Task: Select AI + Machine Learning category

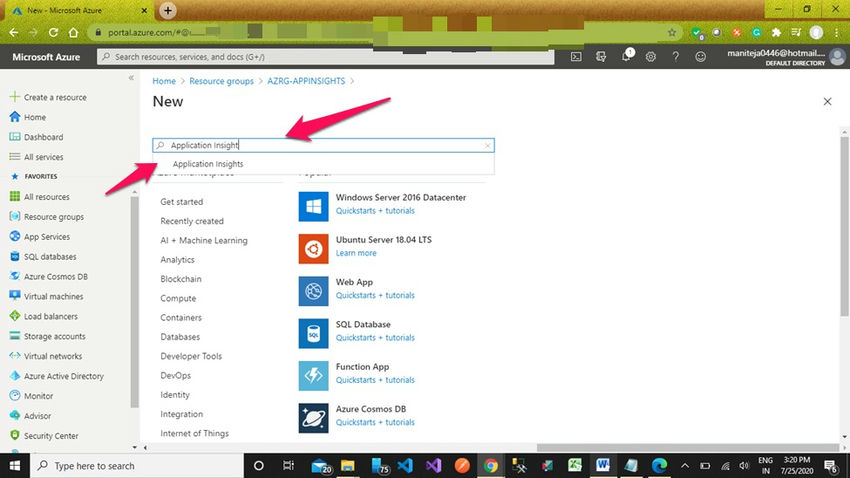Action: tap(204, 240)
